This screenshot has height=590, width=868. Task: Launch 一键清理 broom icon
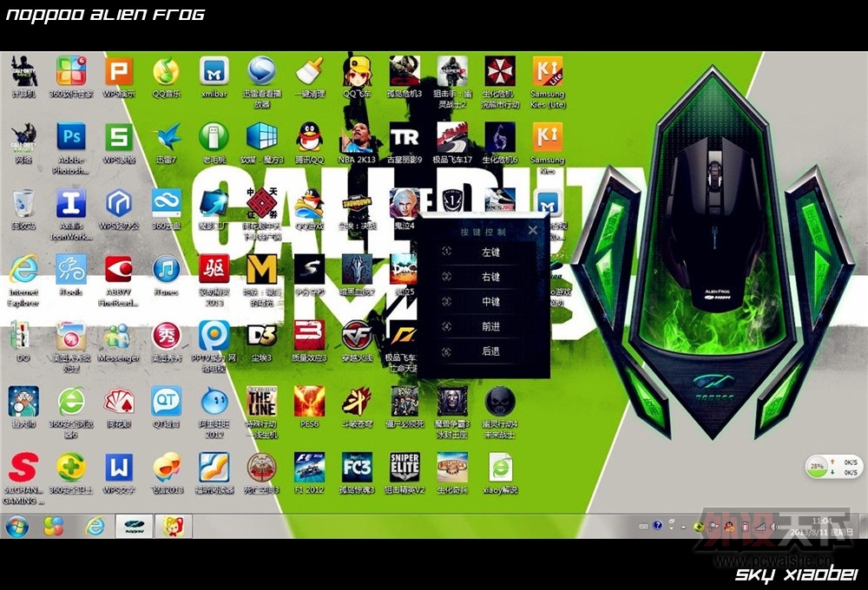(310, 71)
